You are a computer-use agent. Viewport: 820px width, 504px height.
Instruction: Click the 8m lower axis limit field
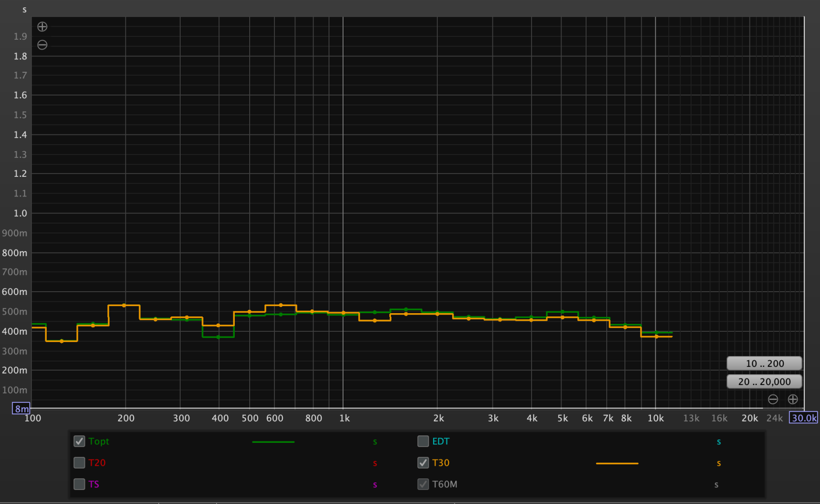click(21, 409)
